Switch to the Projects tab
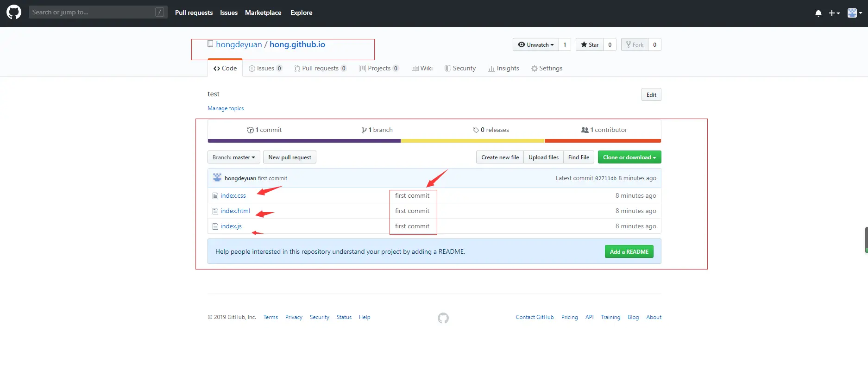 (x=379, y=68)
